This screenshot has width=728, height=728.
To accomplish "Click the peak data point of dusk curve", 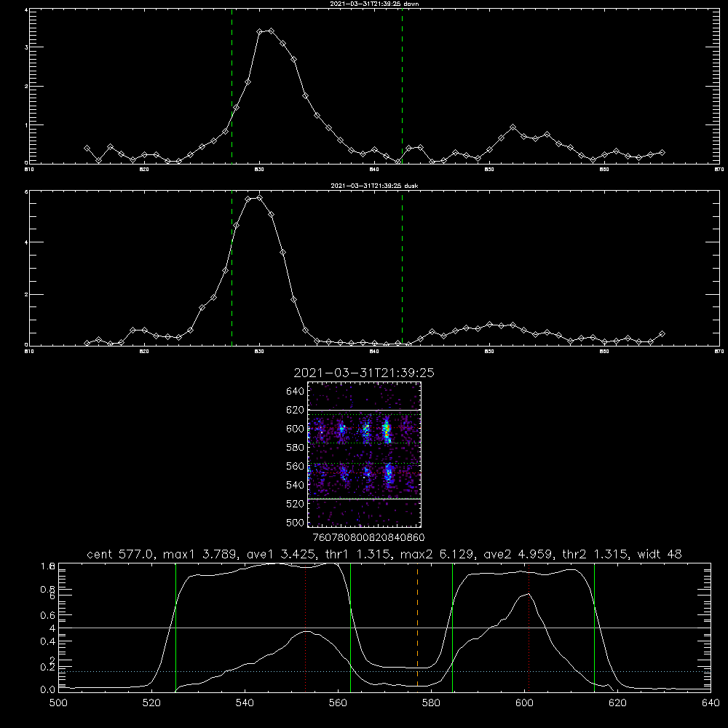I will pyautogui.click(x=260, y=198).
